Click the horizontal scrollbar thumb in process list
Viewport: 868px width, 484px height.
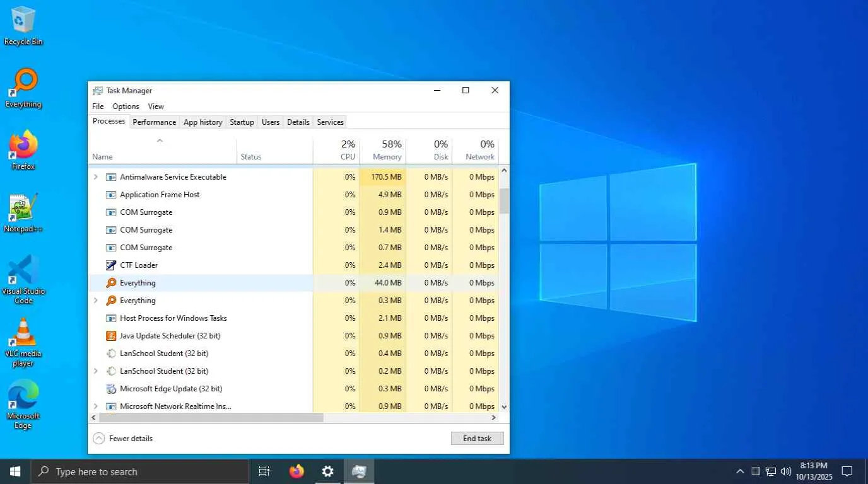tap(211, 418)
